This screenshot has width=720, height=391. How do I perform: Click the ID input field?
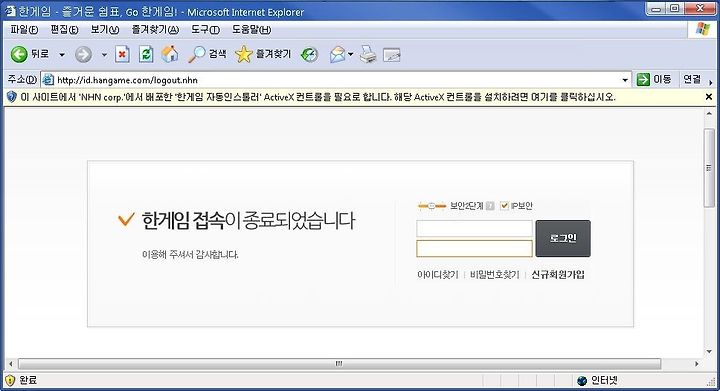474,229
